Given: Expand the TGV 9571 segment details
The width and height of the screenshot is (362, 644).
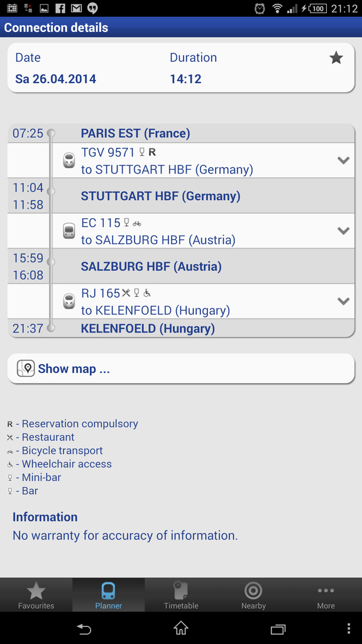Looking at the screenshot, I should 344,160.
